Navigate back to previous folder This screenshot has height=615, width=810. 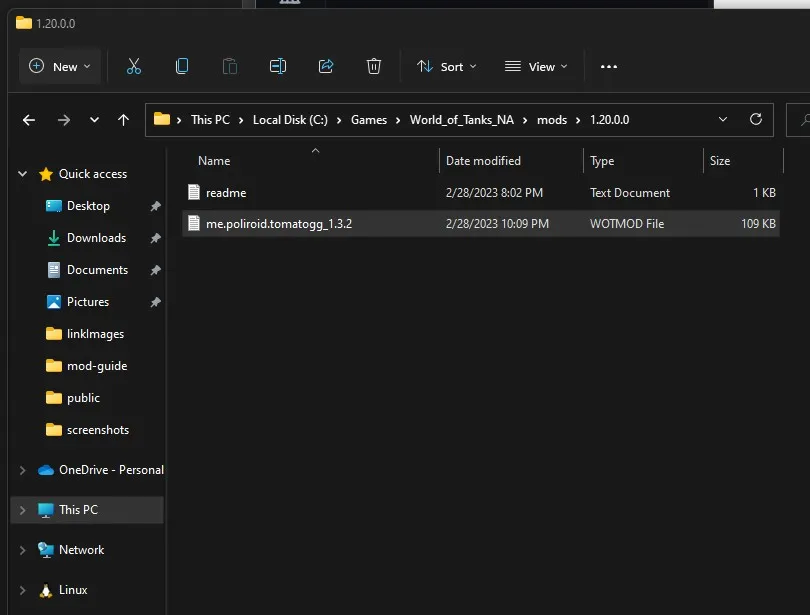[x=29, y=120]
